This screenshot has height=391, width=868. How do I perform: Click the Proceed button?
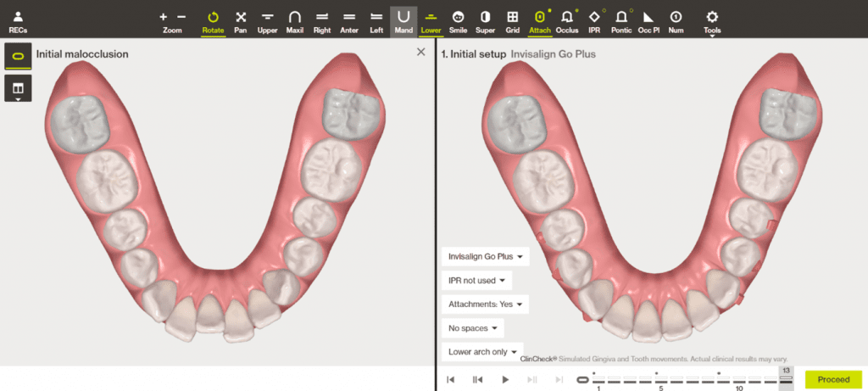point(833,379)
